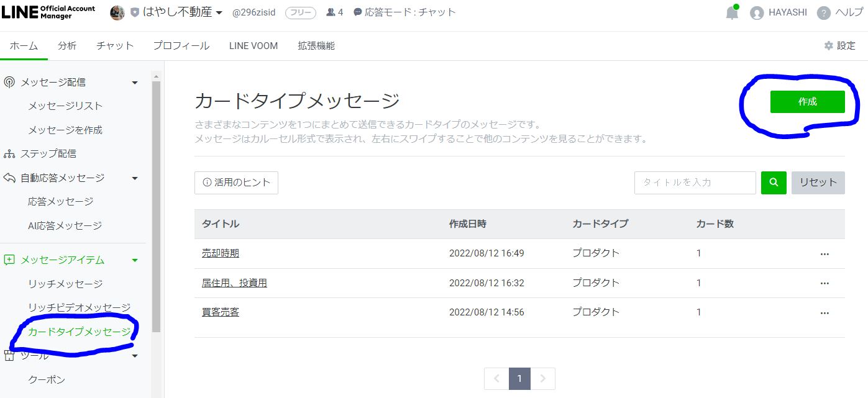The image size is (868, 398).
Task: Go to the previous page arrow
Action: click(x=496, y=379)
